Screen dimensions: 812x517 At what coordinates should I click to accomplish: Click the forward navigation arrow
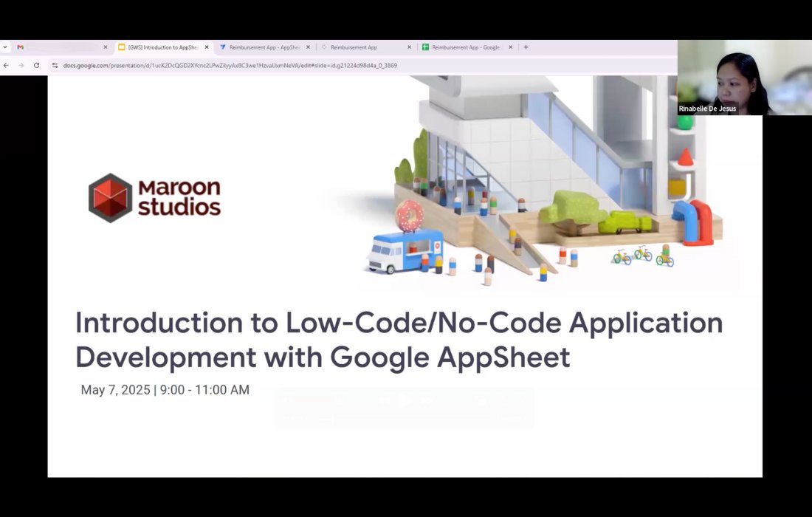[21, 65]
